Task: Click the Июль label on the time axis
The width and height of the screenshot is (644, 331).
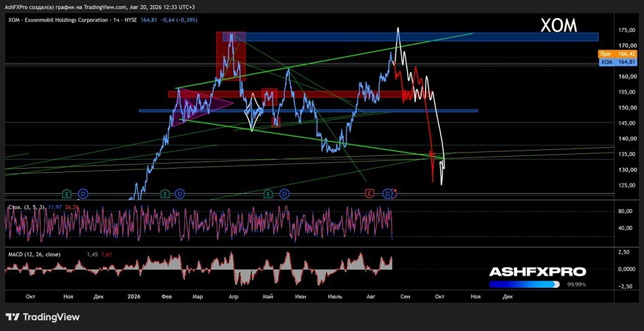Action: click(x=335, y=296)
